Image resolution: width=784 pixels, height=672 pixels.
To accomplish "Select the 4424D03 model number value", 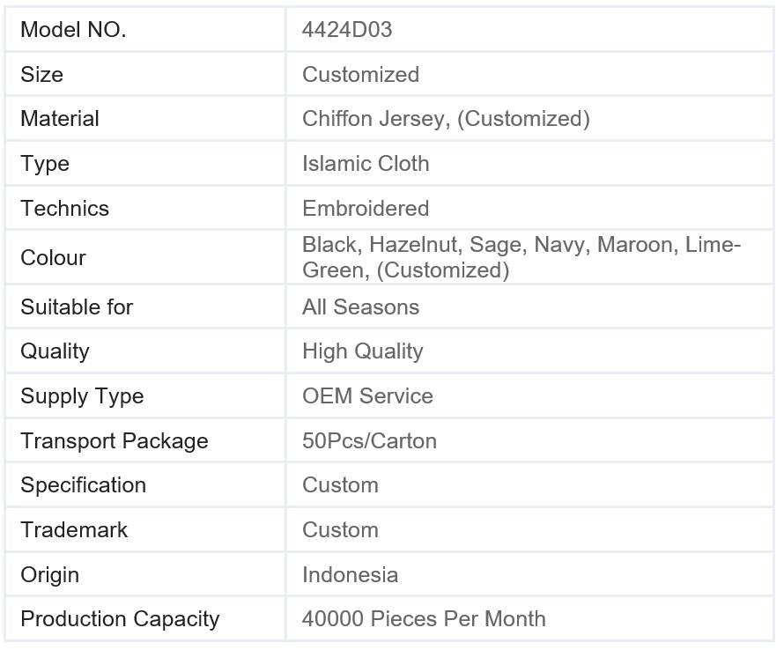I will [x=347, y=30].
